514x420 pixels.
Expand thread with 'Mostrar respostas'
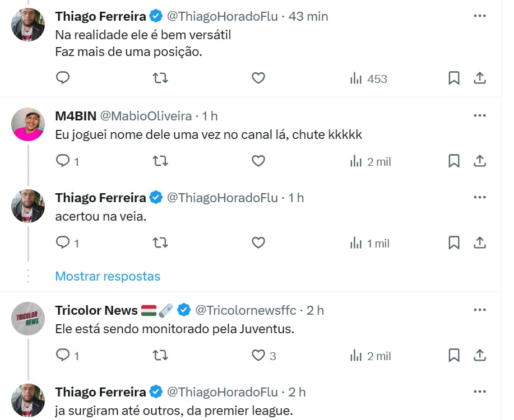(x=108, y=276)
